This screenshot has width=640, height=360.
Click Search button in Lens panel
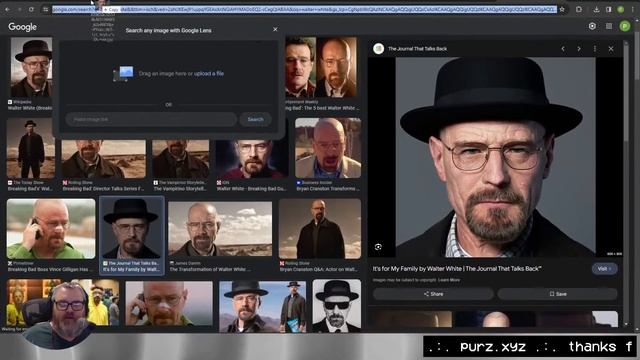(256, 119)
